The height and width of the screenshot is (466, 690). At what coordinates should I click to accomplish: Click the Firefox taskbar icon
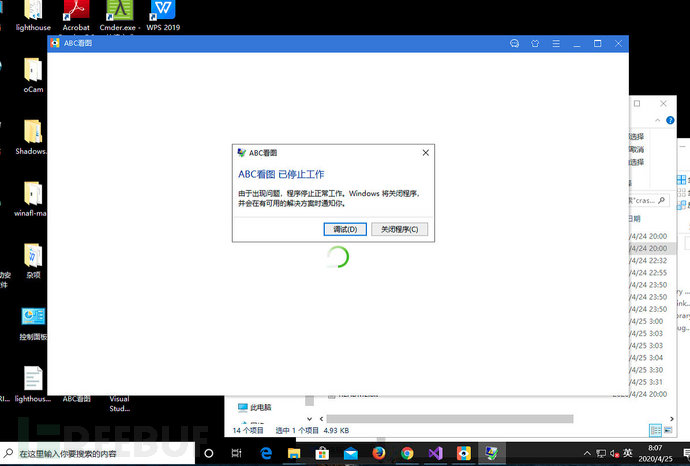coord(380,453)
